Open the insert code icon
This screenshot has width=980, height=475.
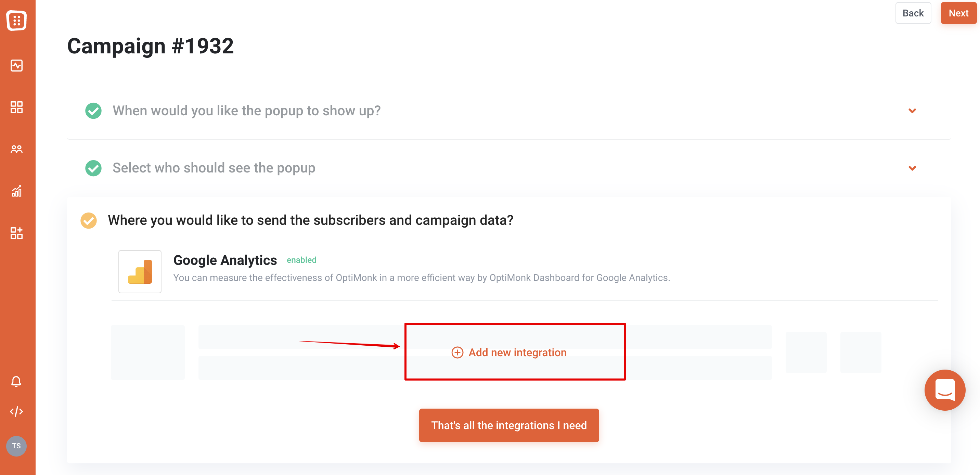coord(16,411)
